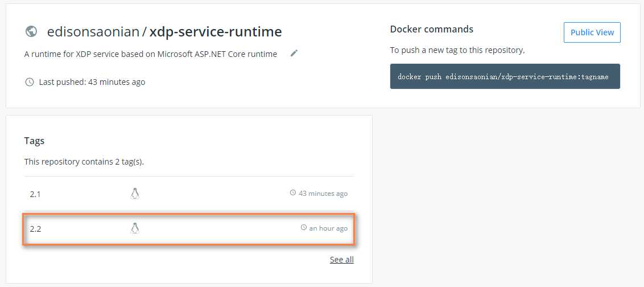Open the edisonsaonian namespace link

tap(93, 32)
